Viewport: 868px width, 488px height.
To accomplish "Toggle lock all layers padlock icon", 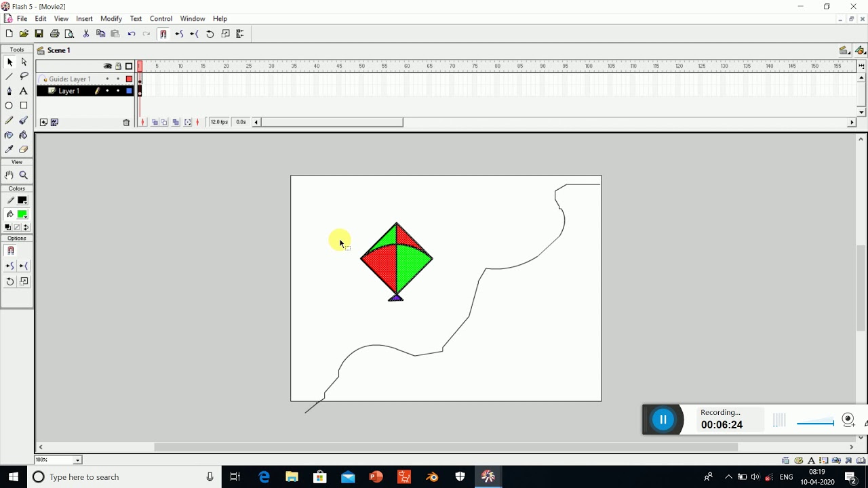I will [118, 66].
